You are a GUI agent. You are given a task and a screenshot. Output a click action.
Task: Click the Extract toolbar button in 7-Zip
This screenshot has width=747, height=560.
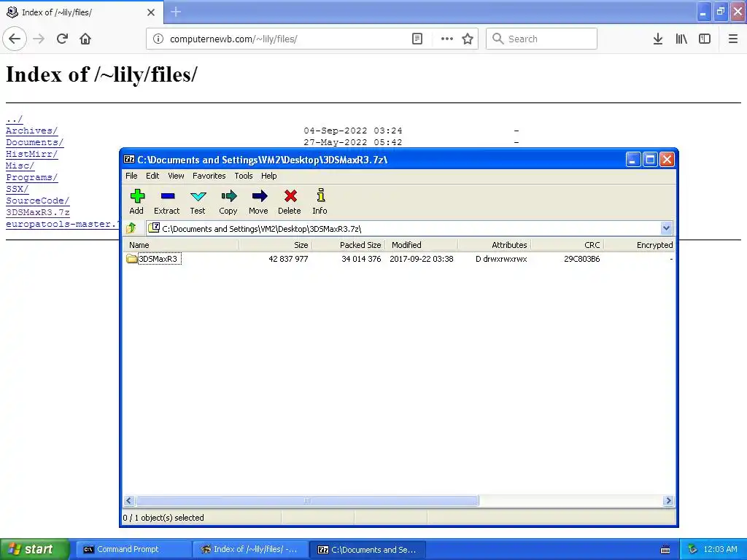[167, 202]
